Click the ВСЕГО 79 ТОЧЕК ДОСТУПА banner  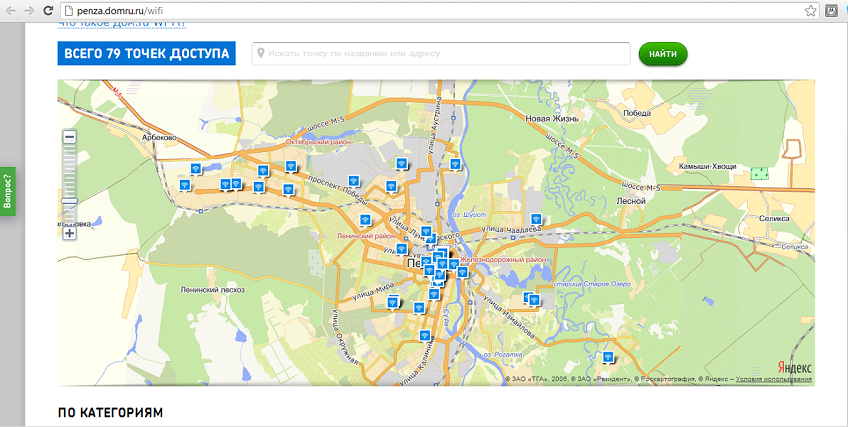pos(146,54)
